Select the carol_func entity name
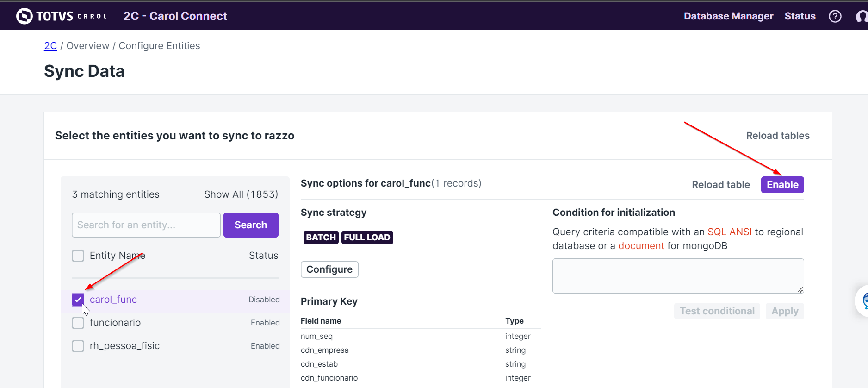Screen dimensions: 868x388 click(x=113, y=300)
